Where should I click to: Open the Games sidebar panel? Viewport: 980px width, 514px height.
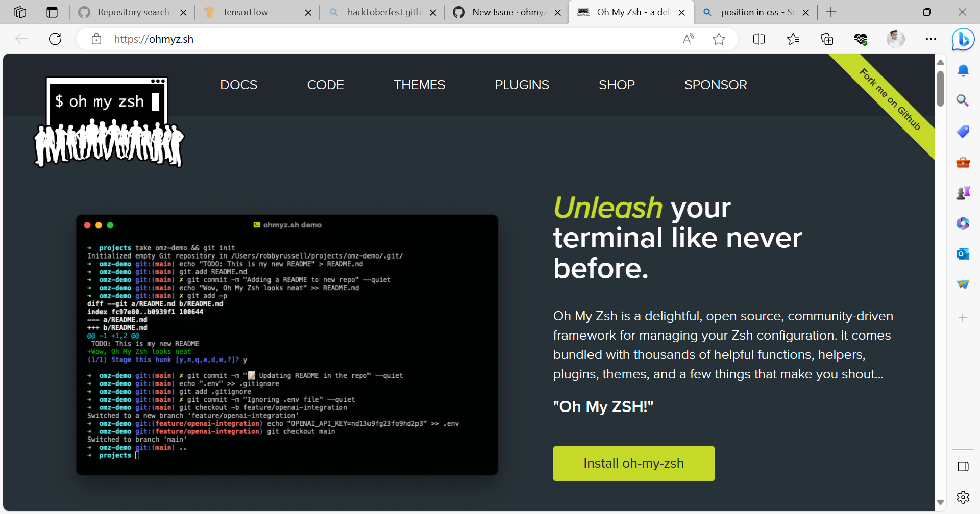tap(963, 192)
